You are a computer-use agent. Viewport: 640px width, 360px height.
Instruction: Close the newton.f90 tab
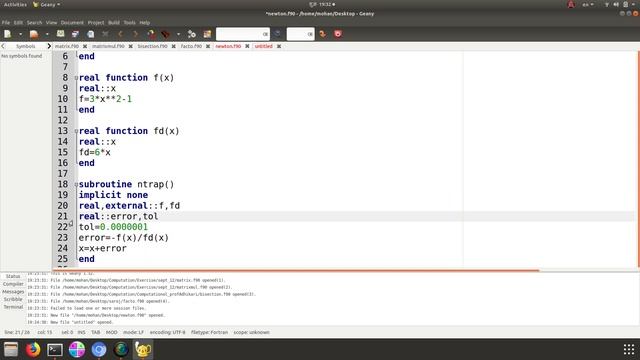click(247, 47)
